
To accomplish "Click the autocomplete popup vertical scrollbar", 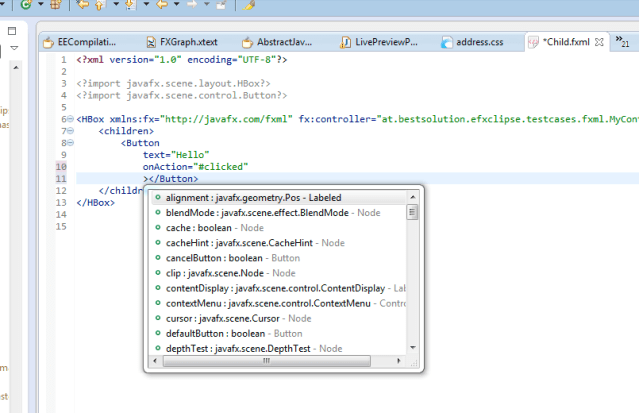I will [x=413, y=212].
